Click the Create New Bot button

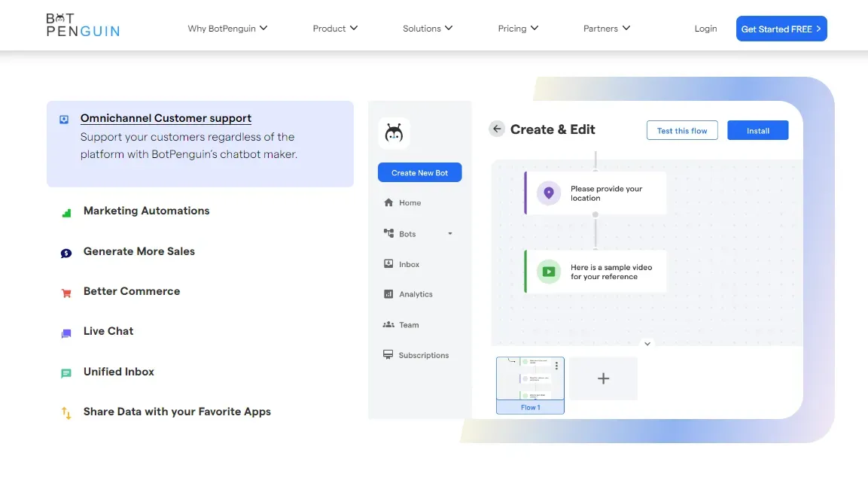click(419, 172)
